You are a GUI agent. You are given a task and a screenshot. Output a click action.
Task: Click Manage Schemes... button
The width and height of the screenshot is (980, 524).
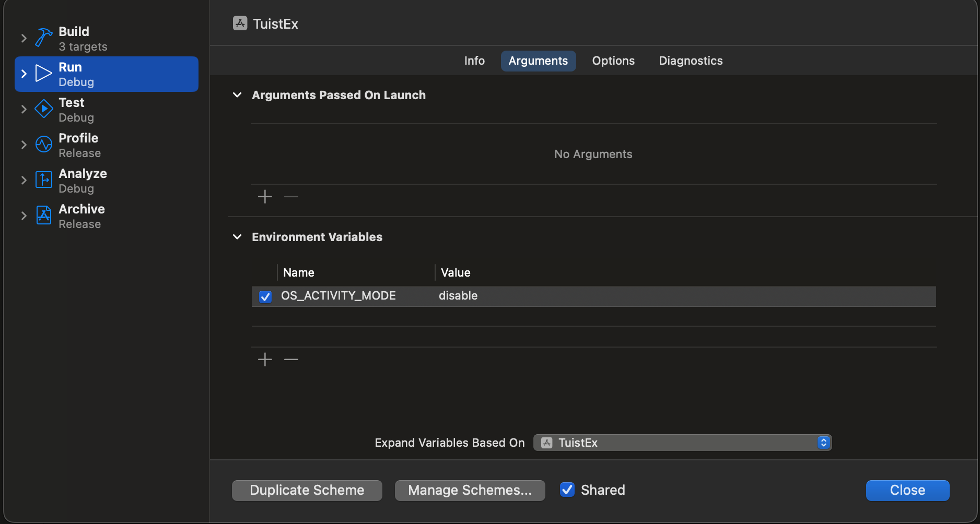tap(470, 490)
